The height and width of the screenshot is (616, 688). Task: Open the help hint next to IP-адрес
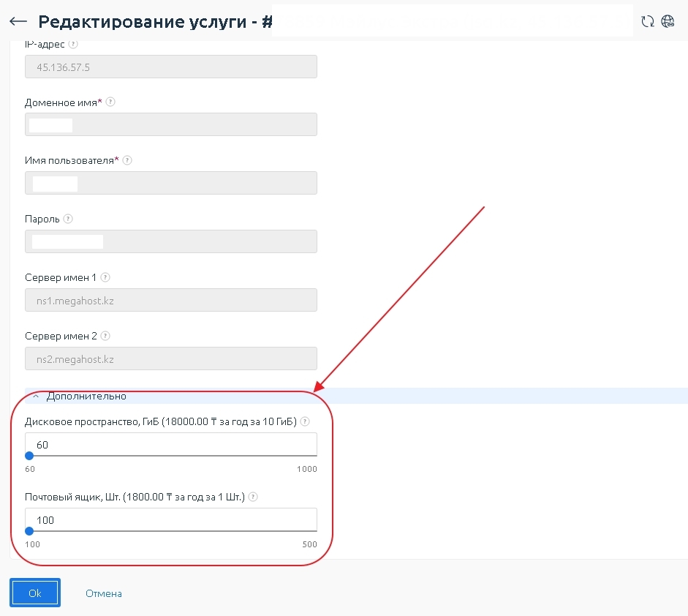pos(73,44)
